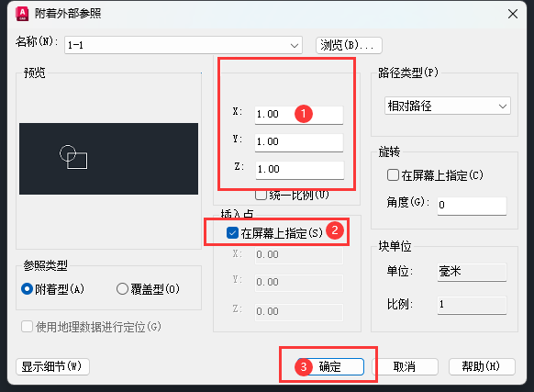Click the AutoCAD app icon in title bar
Screen dimensions: 534x392
[x=22, y=14]
